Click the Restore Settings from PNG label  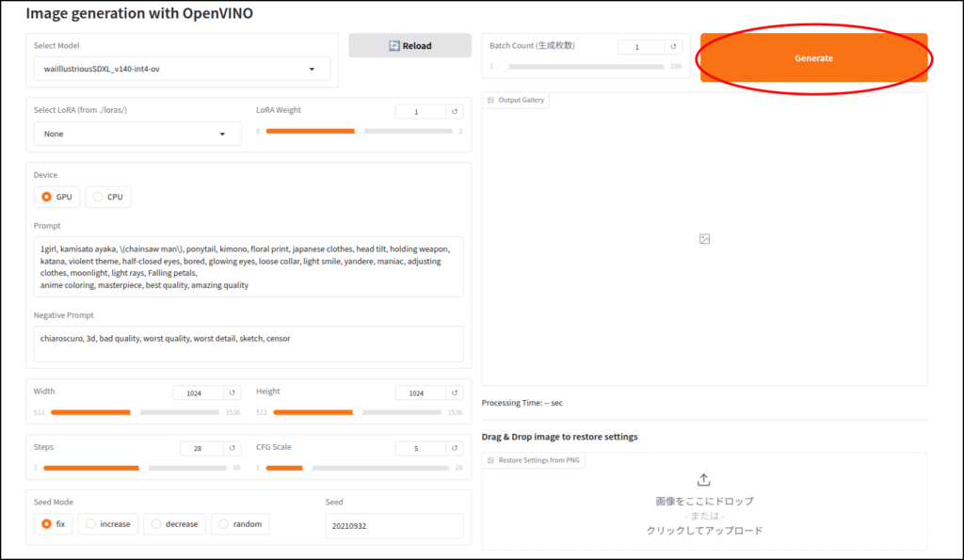[x=533, y=460]
